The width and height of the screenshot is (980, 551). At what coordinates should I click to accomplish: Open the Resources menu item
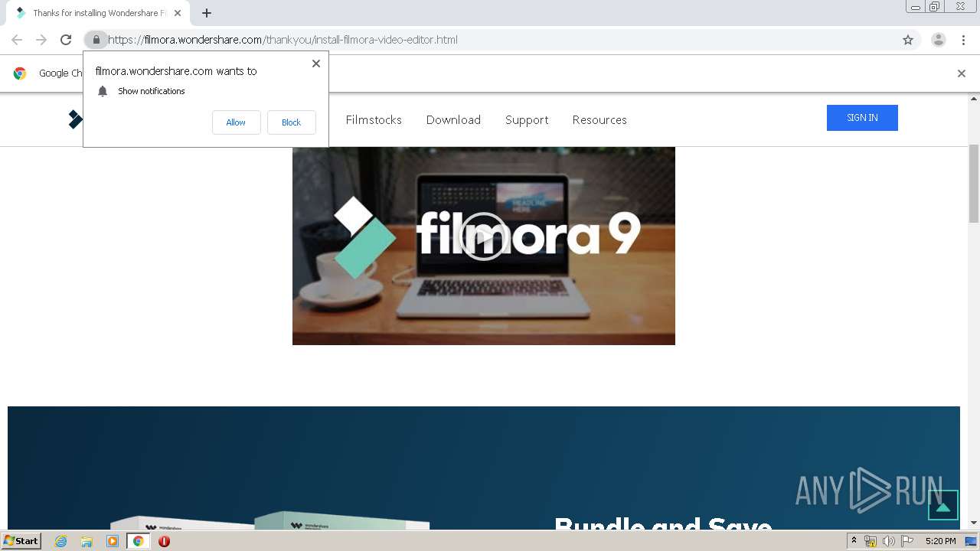click(x=599, y=120)
